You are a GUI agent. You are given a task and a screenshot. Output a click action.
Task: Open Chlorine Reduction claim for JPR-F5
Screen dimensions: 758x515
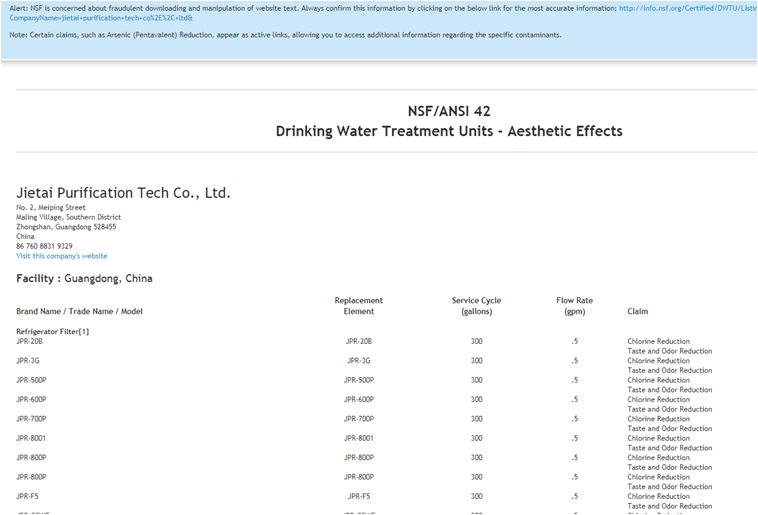point(658,496)
